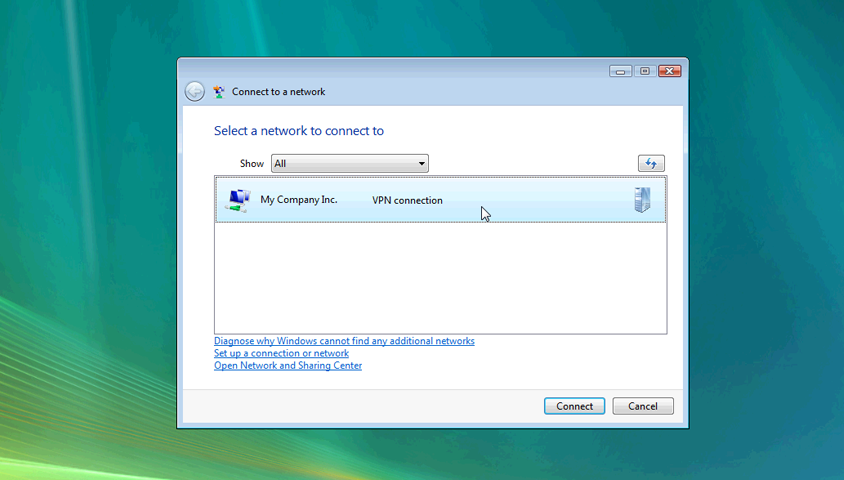This screenshot has height=480, width=844.
Task: Open Network and Sharing Center link
Action: click(x=288, y=366)
